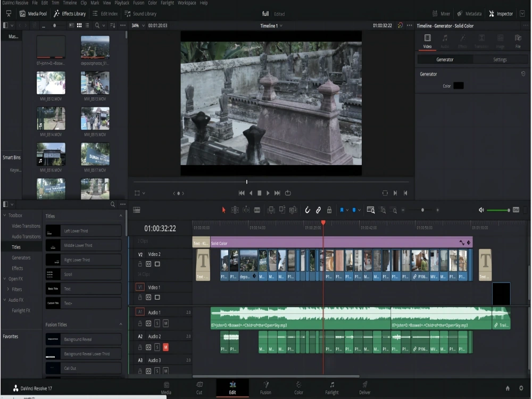Select the arrow Selection Mode tool

tap(223, 210)
